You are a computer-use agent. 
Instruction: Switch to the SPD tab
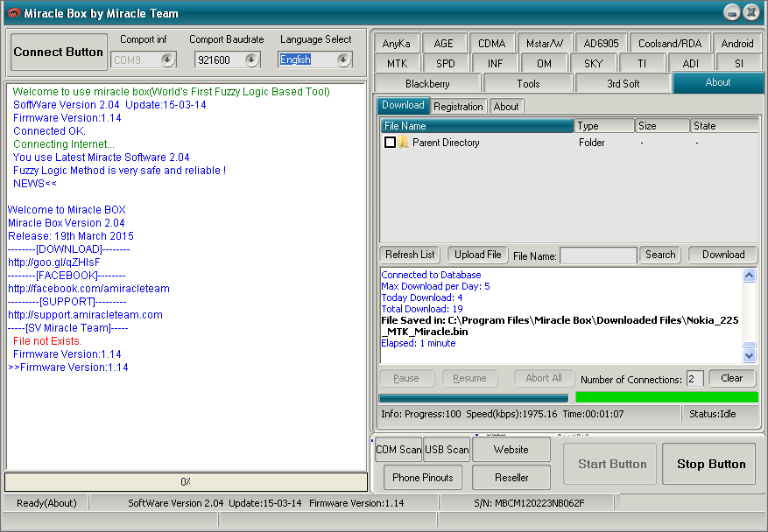[445, 64]
